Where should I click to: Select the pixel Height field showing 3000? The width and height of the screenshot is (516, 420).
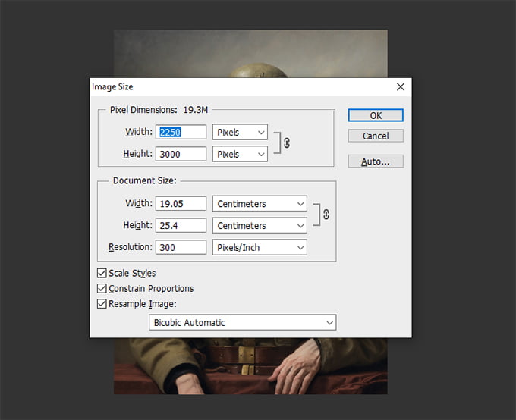click(x=181, y=154)
